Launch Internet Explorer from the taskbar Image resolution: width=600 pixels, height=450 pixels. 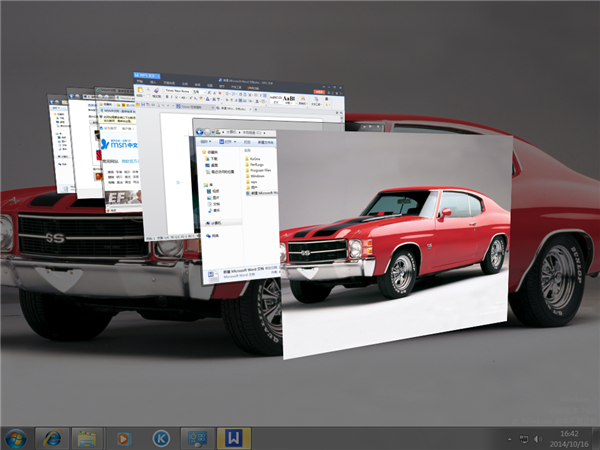coord(52,438)
